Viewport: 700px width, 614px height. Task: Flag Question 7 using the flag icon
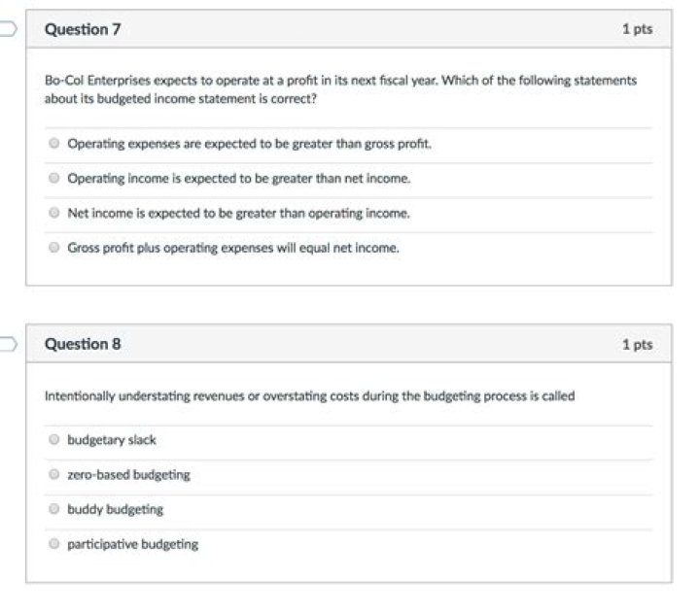click(x=8, y=29)
